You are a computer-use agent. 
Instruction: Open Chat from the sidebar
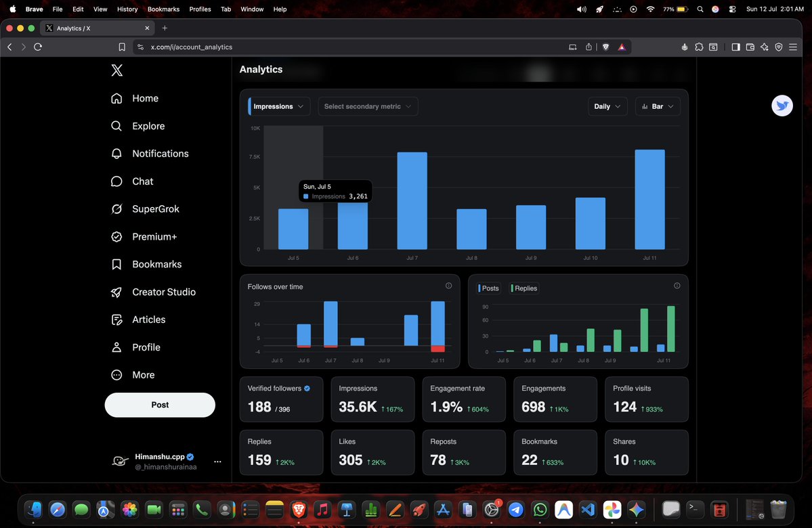[132, 181]
